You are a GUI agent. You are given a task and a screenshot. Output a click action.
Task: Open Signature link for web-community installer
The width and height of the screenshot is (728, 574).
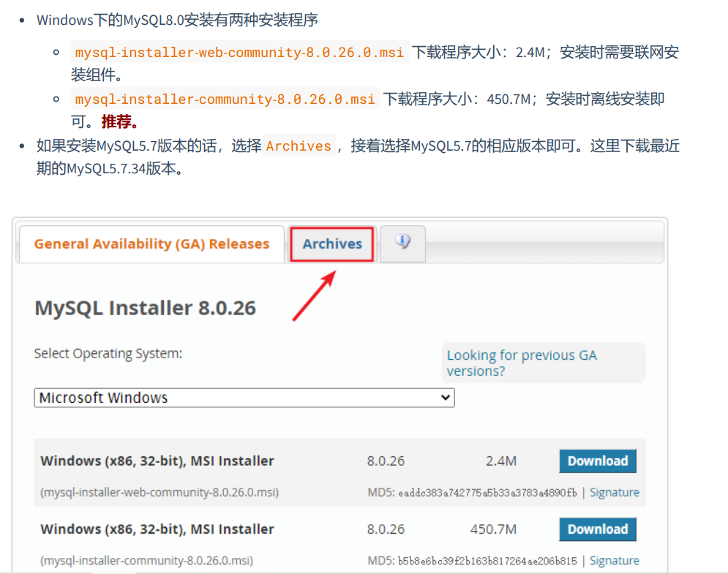click(x=615, y=492)
